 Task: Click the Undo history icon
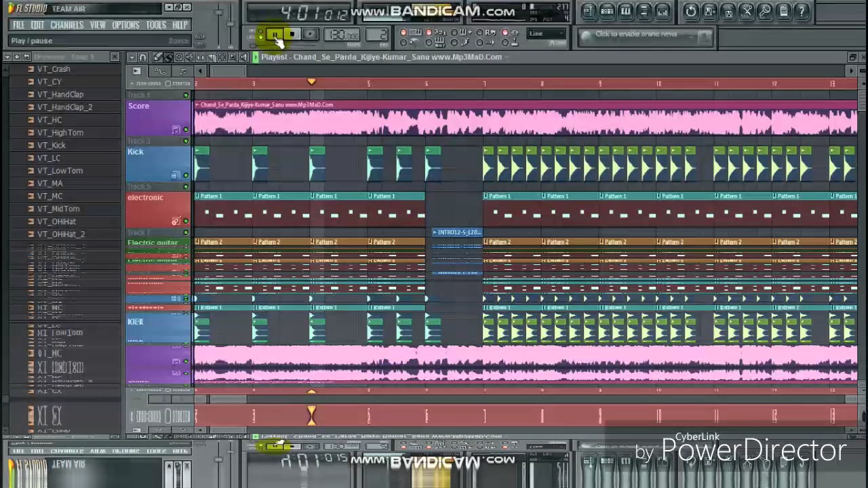(691, 12)
